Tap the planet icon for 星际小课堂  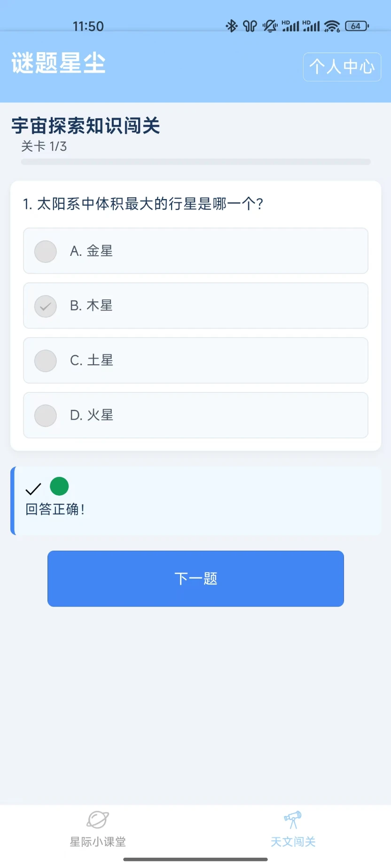point(98,820)
